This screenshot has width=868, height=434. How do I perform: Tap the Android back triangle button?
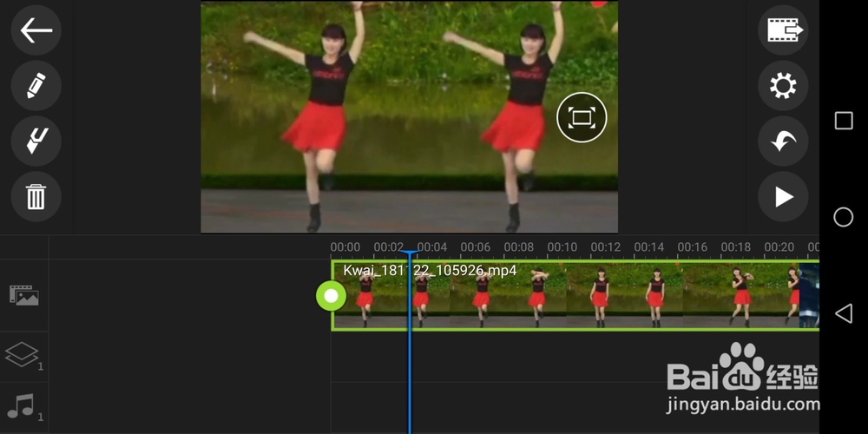point(844,313)
